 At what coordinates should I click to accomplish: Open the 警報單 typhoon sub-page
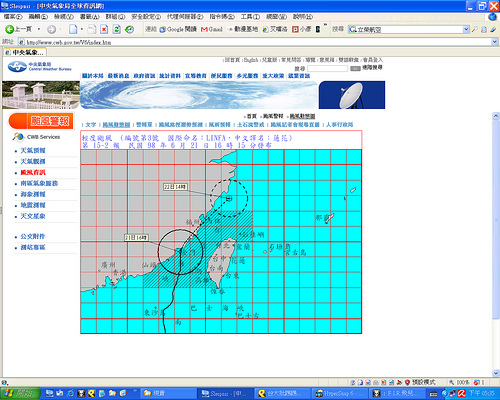[144, 125]
